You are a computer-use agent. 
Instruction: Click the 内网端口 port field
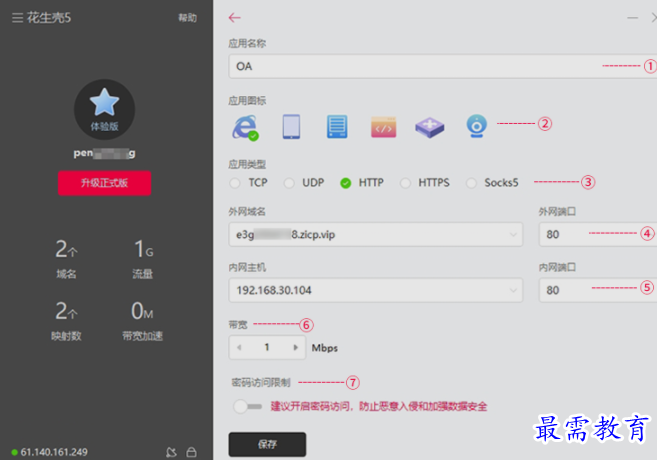click(x=598, y=290)
